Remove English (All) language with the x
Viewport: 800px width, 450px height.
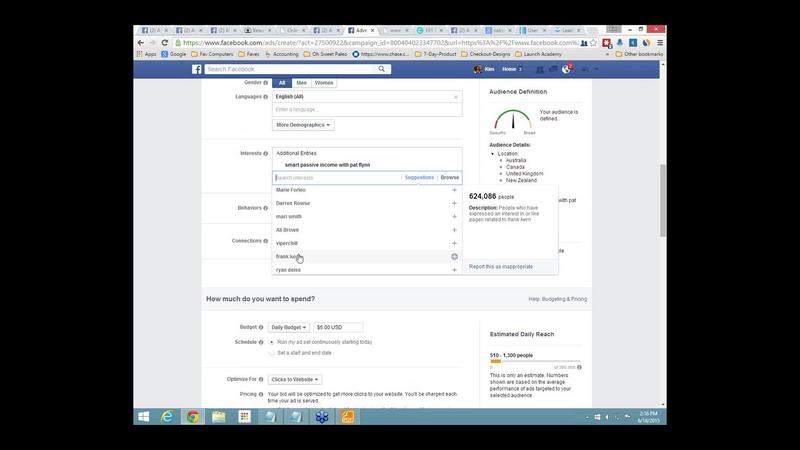456,97
